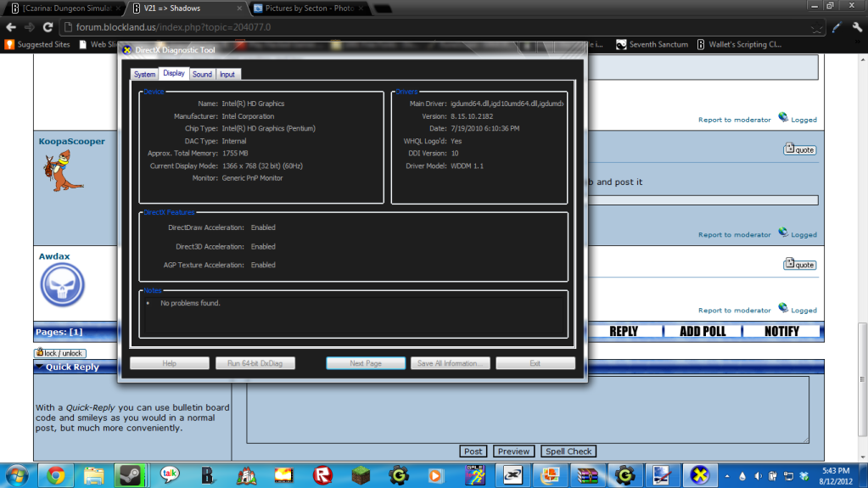
Task: Open Steam from the taskbar
Action: pyautogui.click(x=130, y=475)
